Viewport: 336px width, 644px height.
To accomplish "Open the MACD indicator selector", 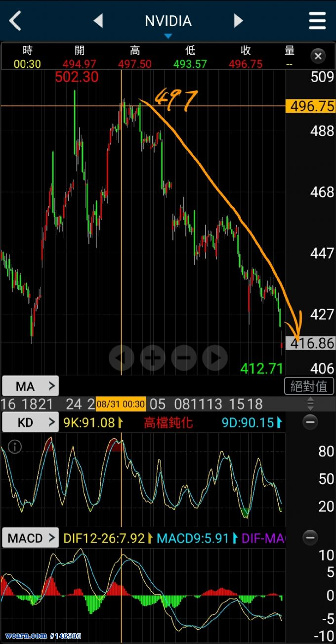I will pyautogui.click(x=31, y=538).
